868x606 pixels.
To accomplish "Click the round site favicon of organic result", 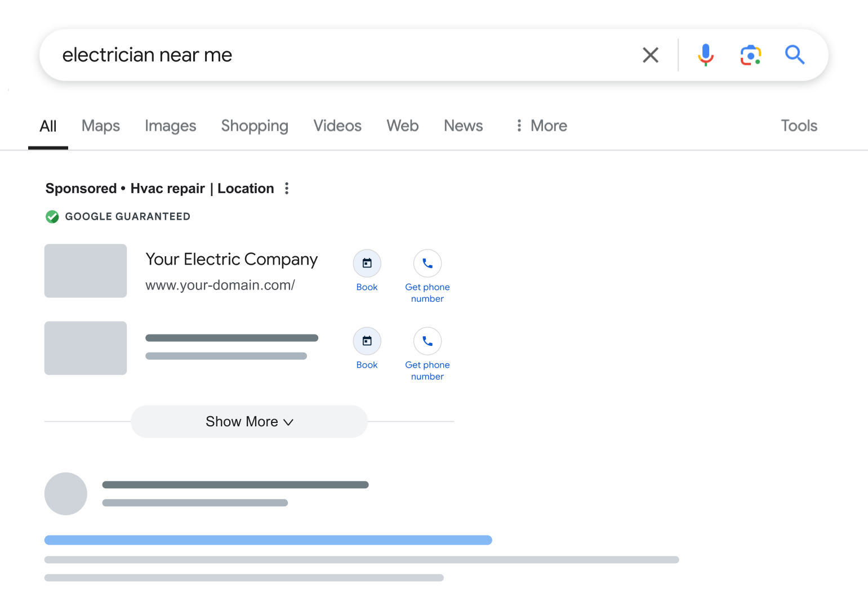I will pos(66,493).
